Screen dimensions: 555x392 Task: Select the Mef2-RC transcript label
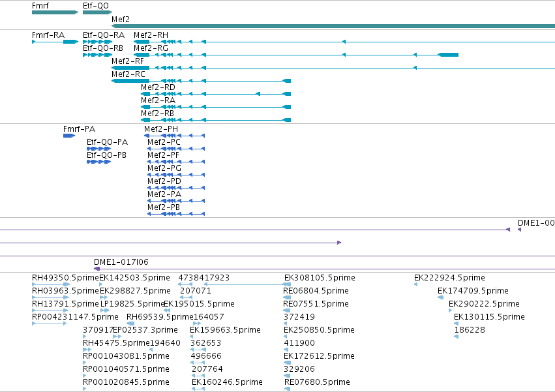coord(128,74)
